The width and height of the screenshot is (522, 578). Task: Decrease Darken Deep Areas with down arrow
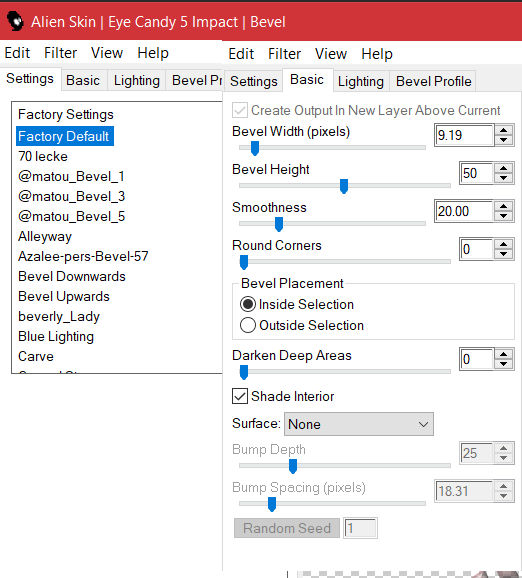coord(504,364)
